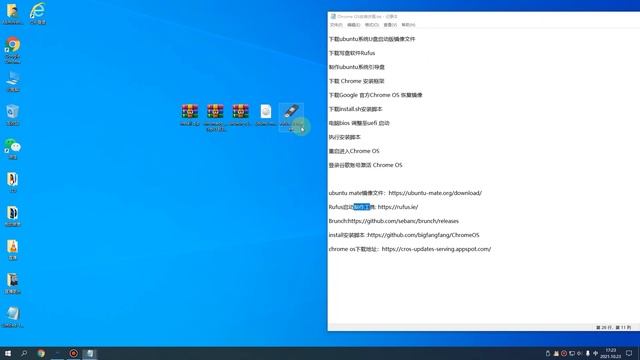Screen dimensions: 640x360
Task: Select the white blank file icon next to the archives
Action: (x=266, y=115)
